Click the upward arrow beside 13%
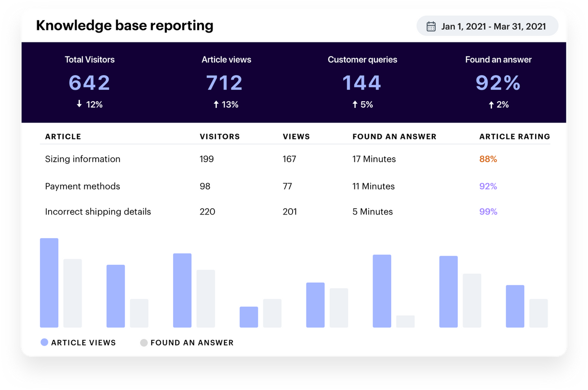The height and width of the screenshot is (390, 588). [x=215, y=104]
